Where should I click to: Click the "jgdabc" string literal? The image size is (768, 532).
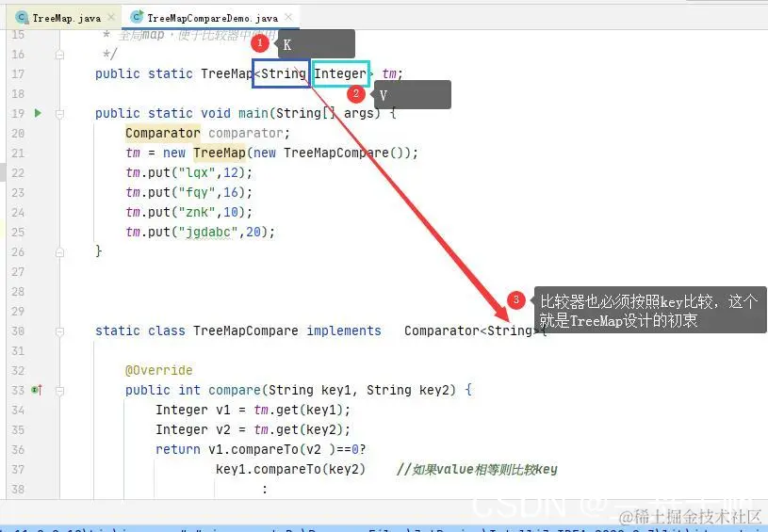208,232
